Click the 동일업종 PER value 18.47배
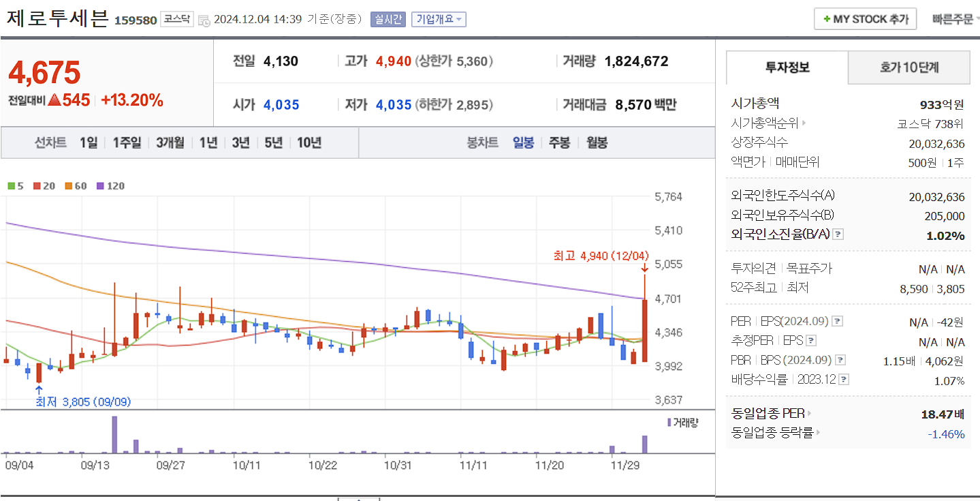The height and width of the screenshot is (501, 980). point(943,414)
